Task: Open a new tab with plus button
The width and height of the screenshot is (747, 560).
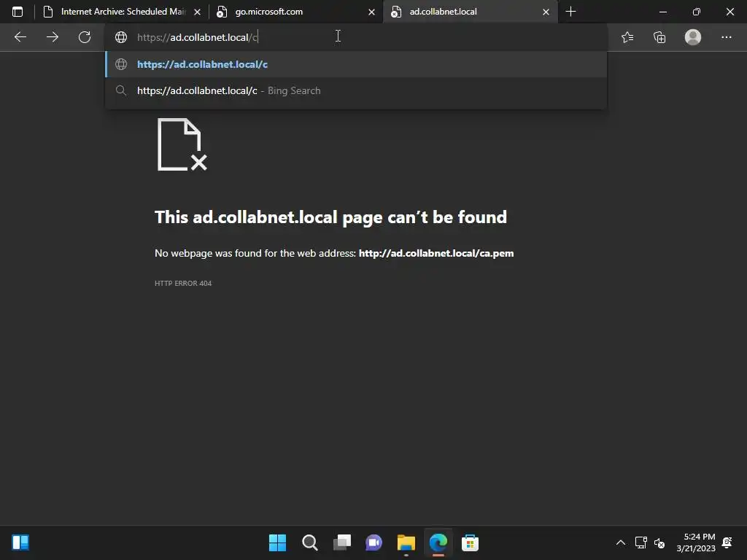Action: pos(570,12)
